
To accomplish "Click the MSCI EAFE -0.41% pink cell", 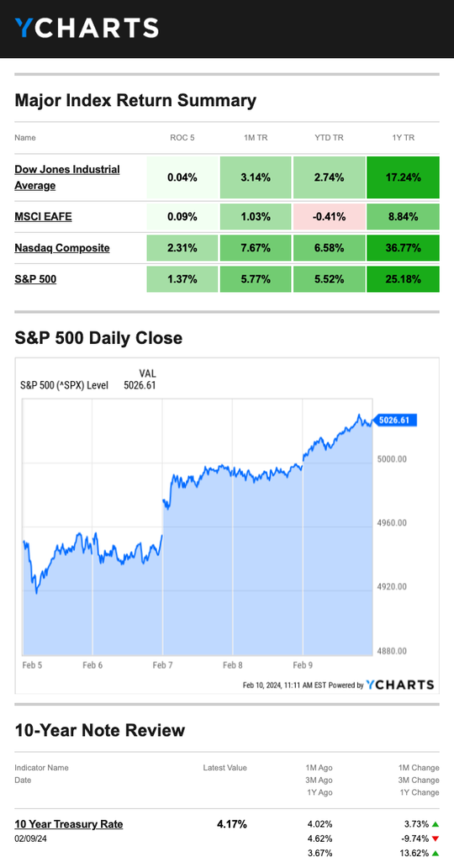I will point(329,216).
